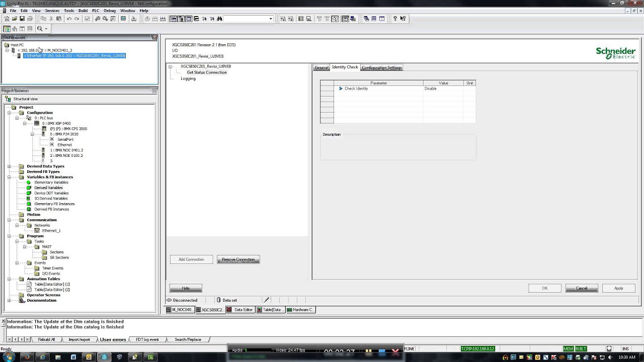The height and width of the screenshot is (362, 644).
Task: Click the Undo arrow icon
Action: 69,19
